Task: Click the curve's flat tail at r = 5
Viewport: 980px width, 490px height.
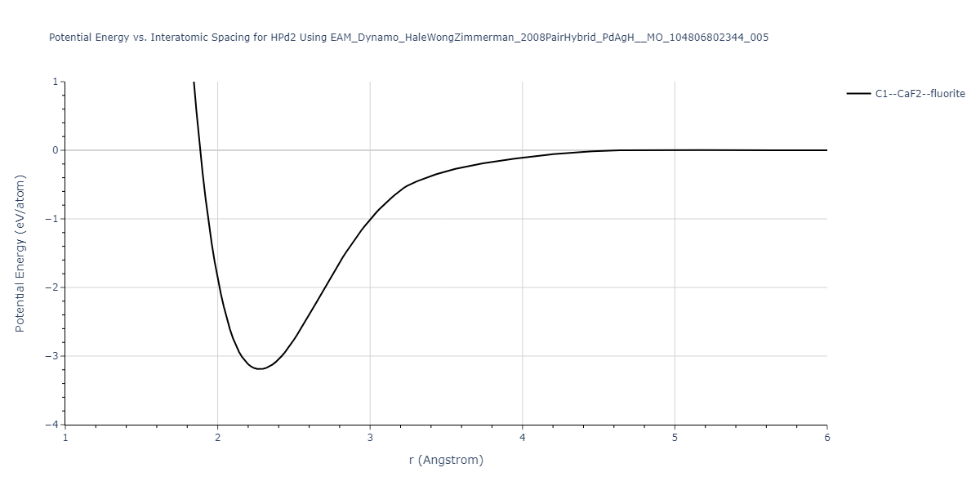Action: point(675,150)
